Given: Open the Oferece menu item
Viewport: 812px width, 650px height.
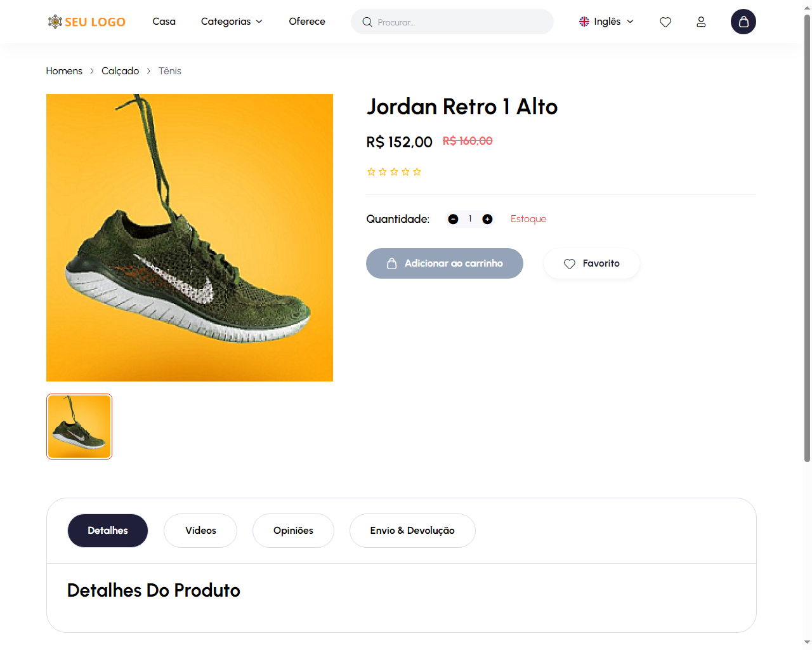Looking at the screenshot, I should 307,22.
